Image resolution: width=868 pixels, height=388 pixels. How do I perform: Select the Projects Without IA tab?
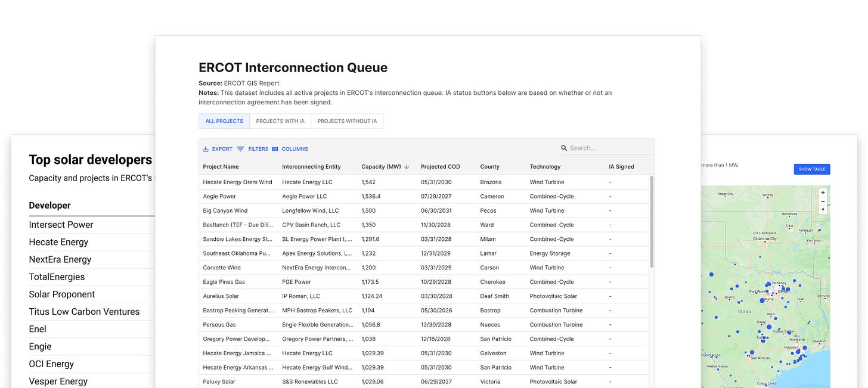(x=347, y=121)
